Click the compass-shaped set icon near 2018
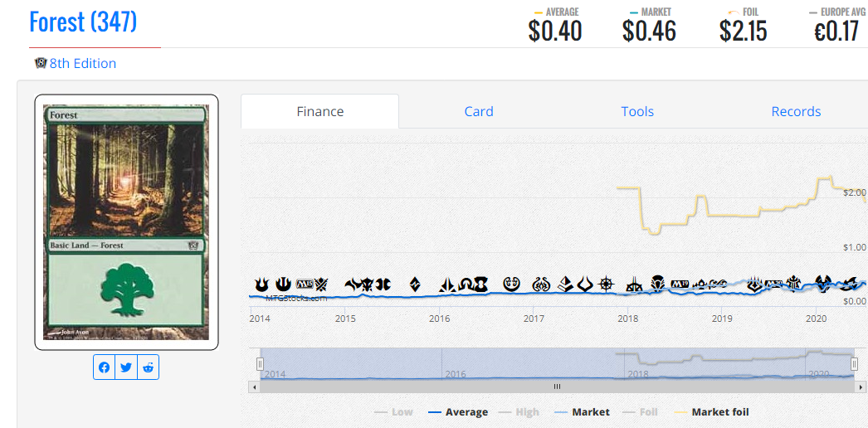 [607, 285]
